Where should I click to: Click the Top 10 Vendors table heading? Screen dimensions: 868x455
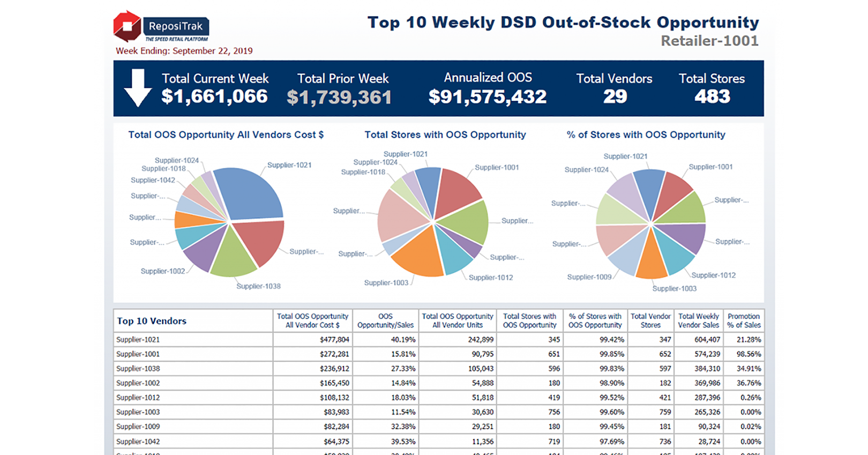152,321
